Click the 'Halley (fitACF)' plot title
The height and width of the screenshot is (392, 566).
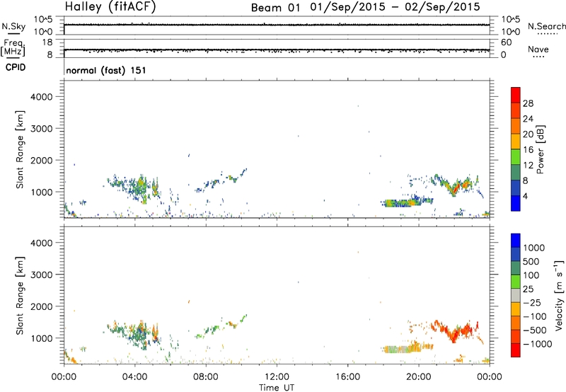pos(110,7)
